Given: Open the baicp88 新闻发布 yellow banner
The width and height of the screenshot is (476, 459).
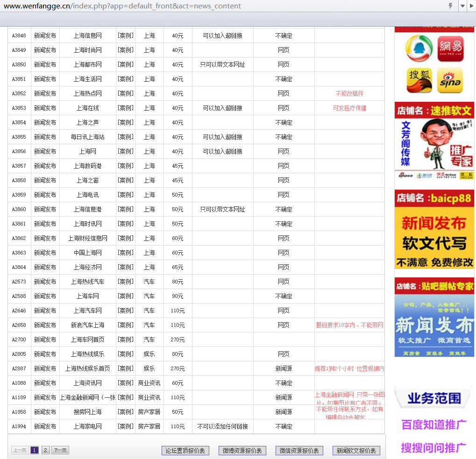Looking at the screenshot, I should pos(434,230).
